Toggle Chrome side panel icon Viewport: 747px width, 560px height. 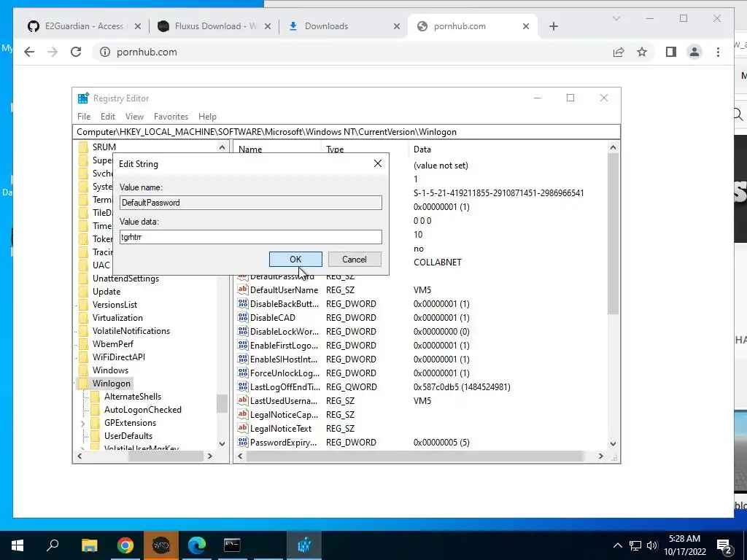point(671,52)
